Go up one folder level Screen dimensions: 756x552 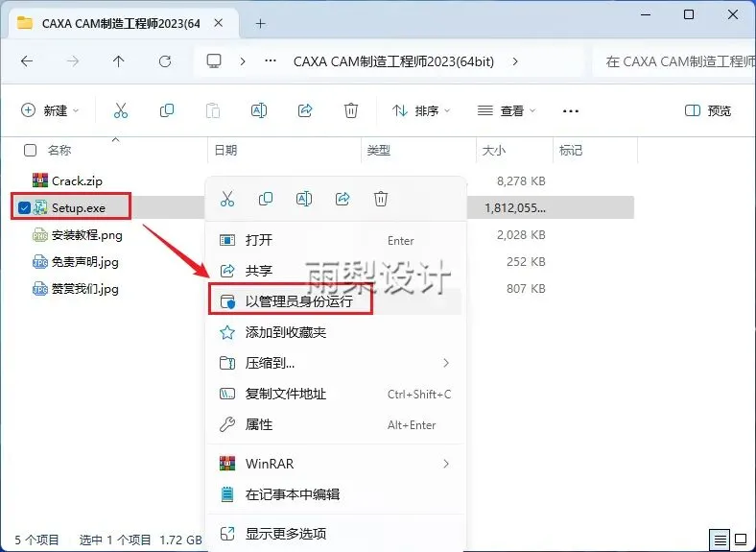coord(119,61)
